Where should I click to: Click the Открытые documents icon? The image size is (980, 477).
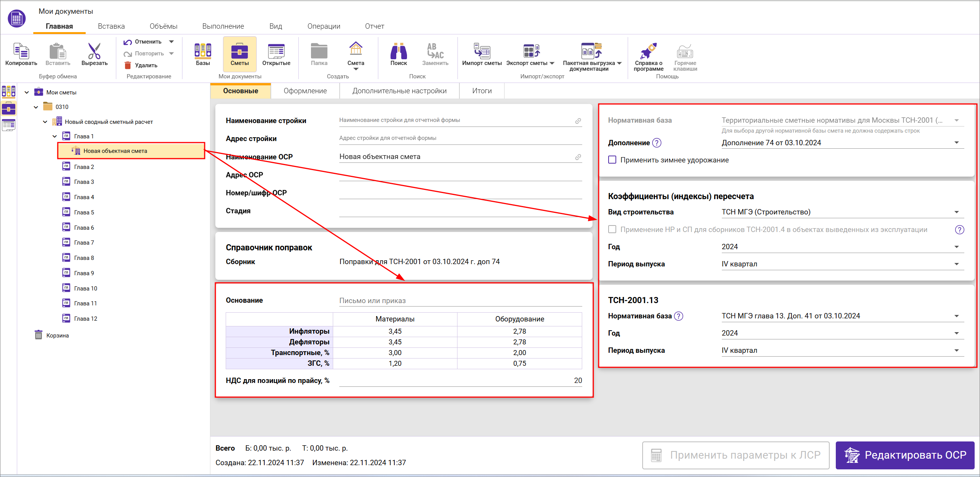276,51
